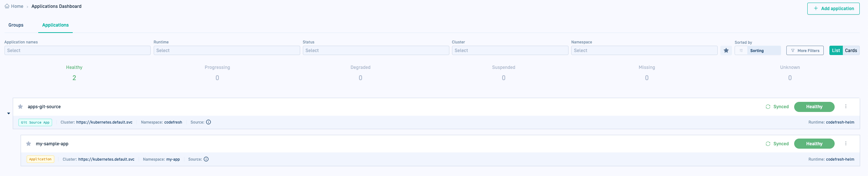Star the apps-git-source application

(21, 107)
